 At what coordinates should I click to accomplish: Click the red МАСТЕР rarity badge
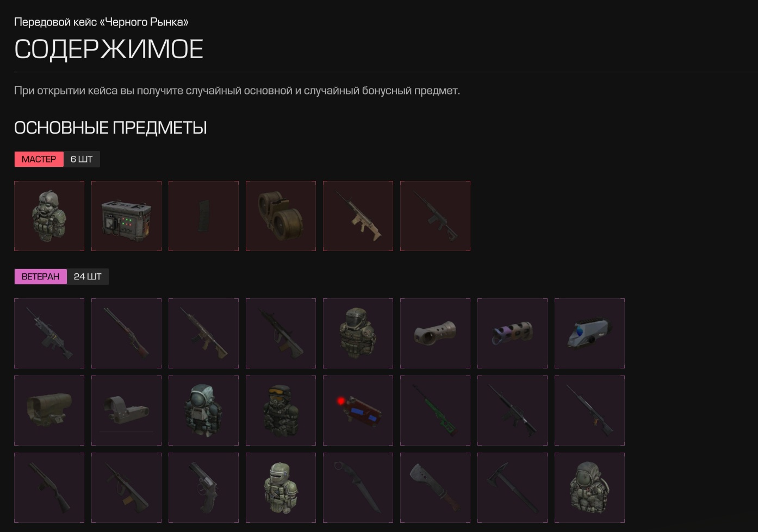pyautogui.click(x=39, y=159)
